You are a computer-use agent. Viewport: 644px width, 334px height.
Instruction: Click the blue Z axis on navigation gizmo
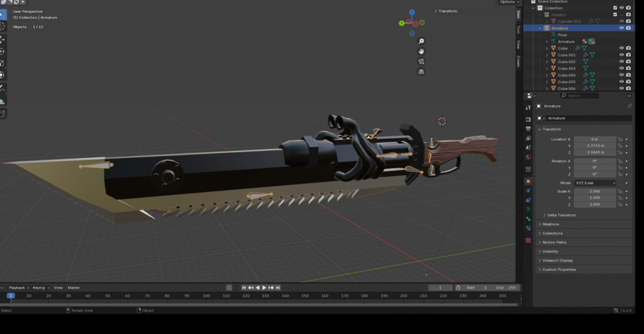[412, 13]
